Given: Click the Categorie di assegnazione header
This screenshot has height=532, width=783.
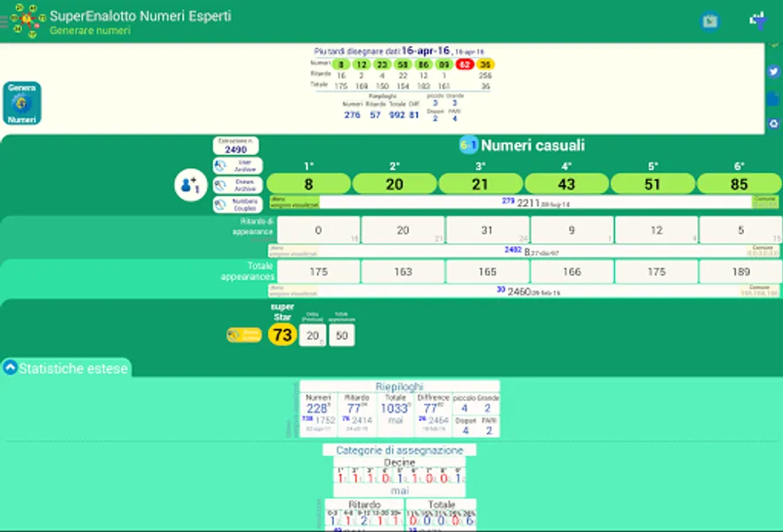Looking at the screenshot, I should click(399, 450).
